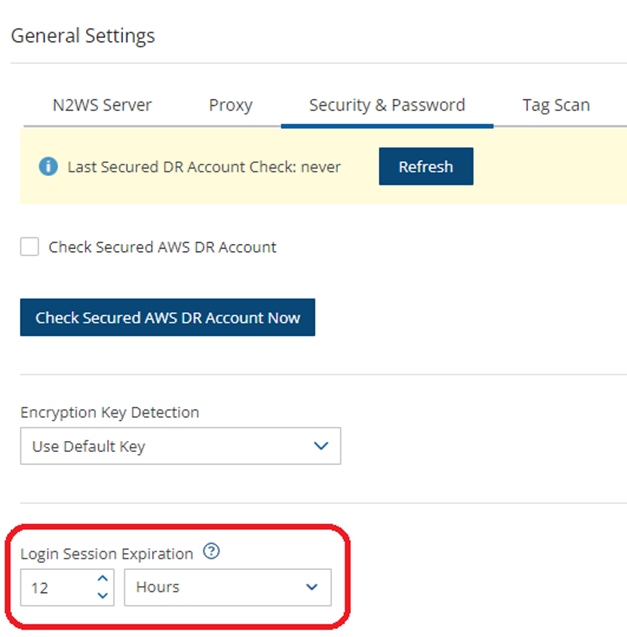
Task: Open the Hours dropdown chevron
Action: click(x=312, y=587)
